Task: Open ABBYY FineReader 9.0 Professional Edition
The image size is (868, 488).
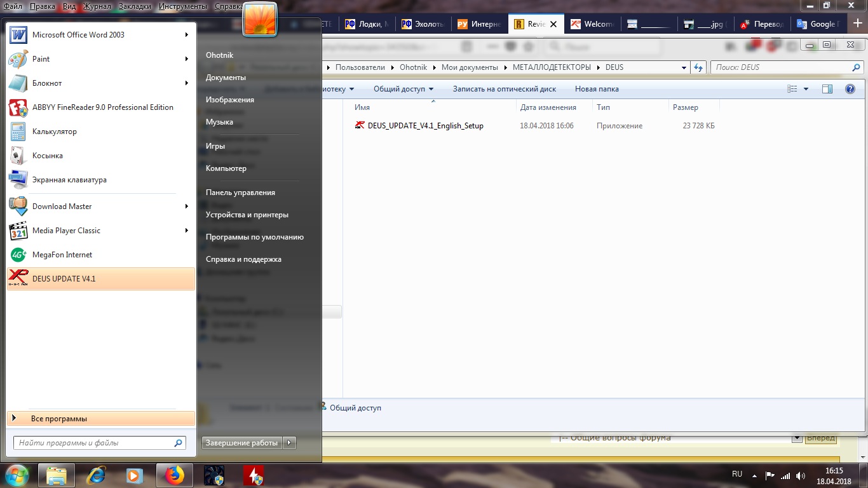Action: pos(102,107)
